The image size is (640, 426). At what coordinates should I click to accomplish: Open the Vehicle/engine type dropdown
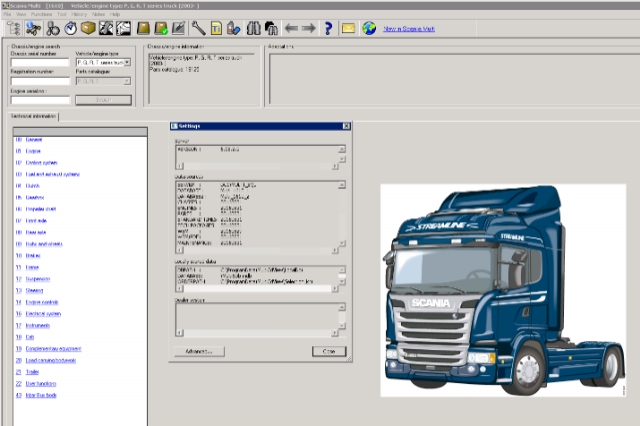[x=127, y=62]
